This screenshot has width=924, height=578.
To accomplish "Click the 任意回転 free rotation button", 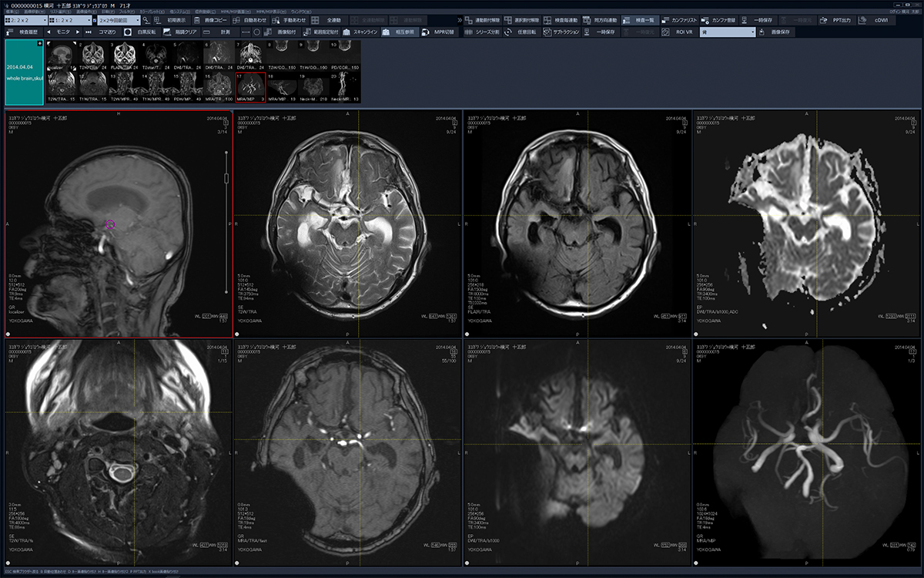I will tap(524, 32).
